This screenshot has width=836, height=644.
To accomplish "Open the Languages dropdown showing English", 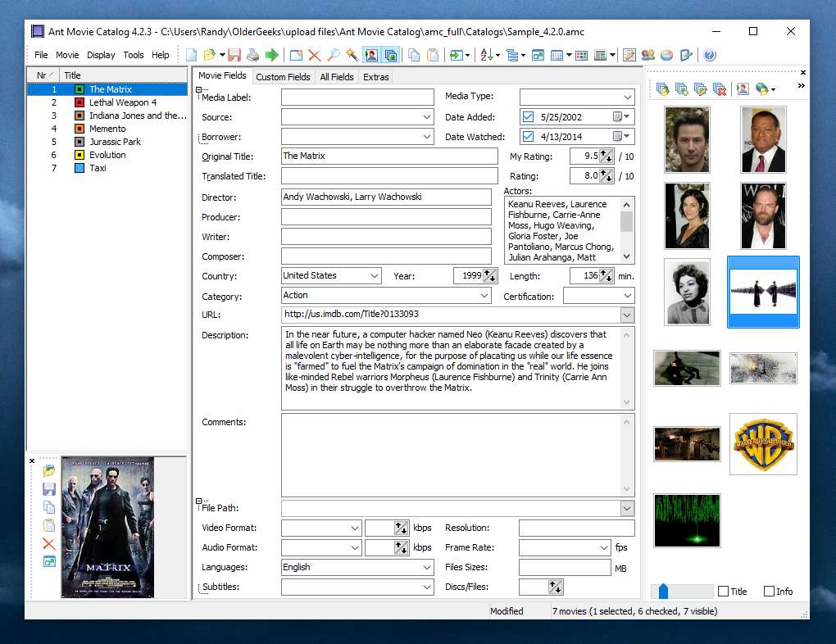I will coord(427,567).
